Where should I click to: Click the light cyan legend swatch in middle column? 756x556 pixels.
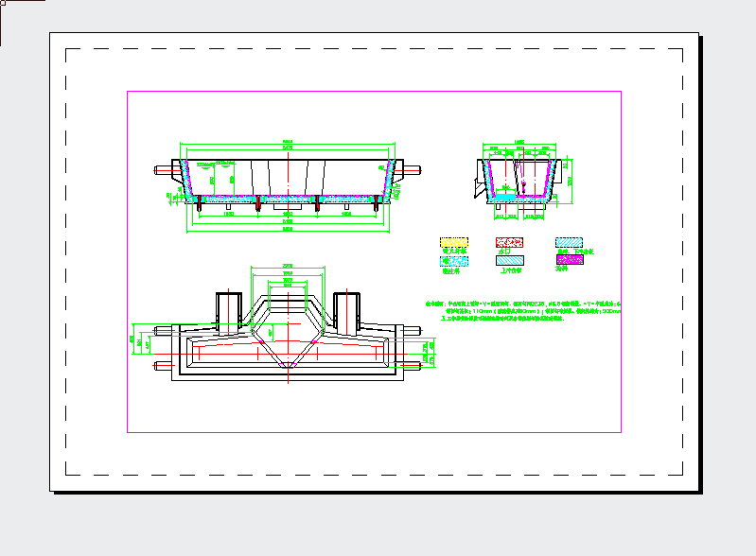coord(511,259)
